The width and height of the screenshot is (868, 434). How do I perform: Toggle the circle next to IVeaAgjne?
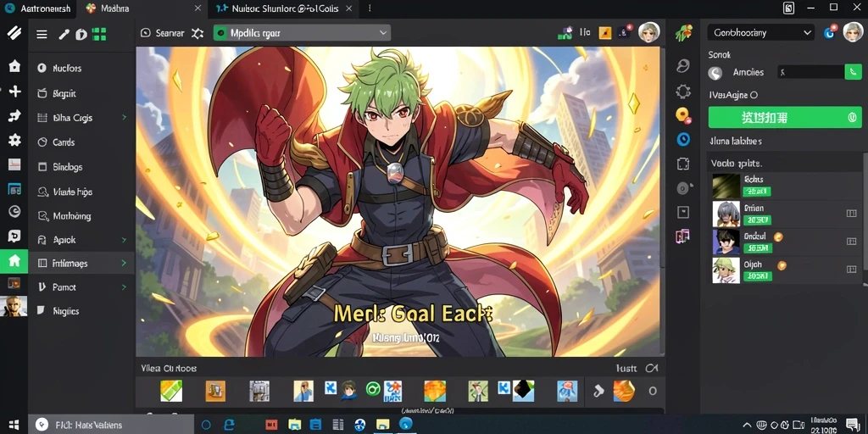[754, 95]
